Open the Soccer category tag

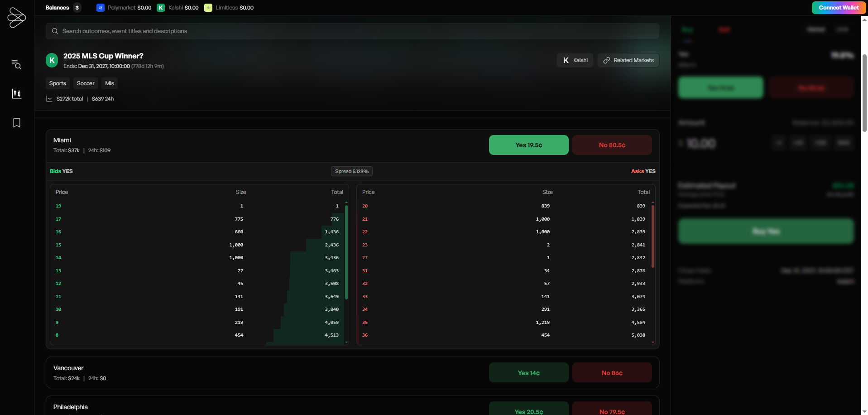[86, 83]
